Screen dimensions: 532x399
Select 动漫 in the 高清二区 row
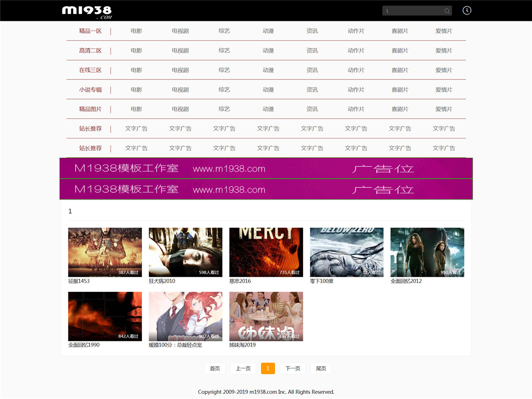click(x=268, y=50)
